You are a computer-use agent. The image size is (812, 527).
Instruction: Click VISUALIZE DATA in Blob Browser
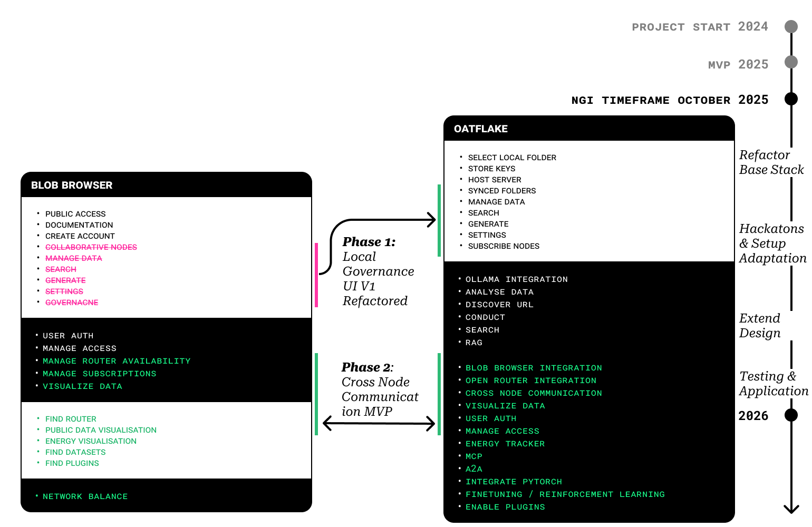coord(82,386)
